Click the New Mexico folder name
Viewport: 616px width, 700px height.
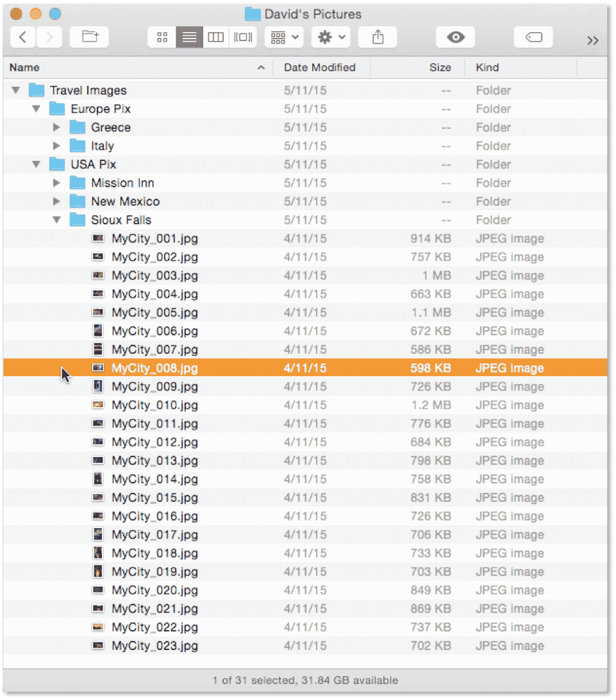coord(126,201)
